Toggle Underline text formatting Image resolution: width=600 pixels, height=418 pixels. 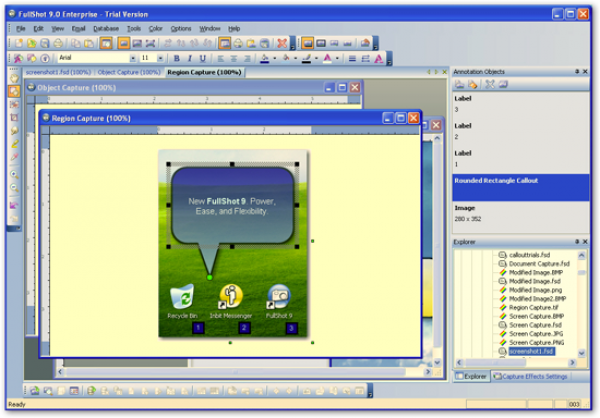[199, 59]
